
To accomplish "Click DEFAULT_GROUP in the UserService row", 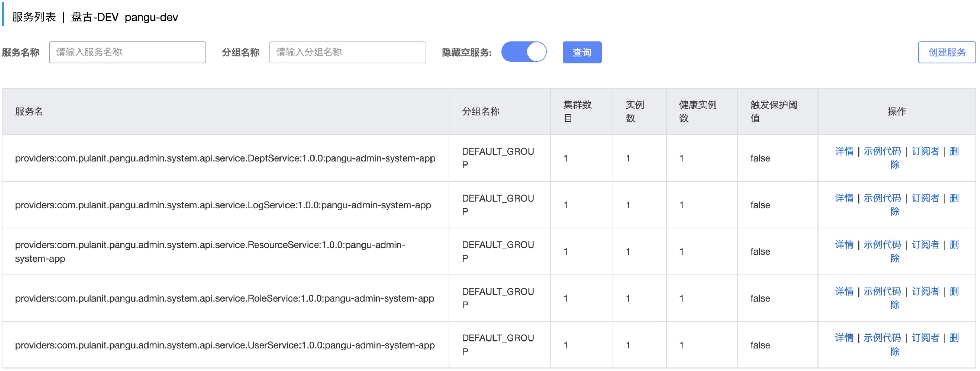I will pos(498,345).
